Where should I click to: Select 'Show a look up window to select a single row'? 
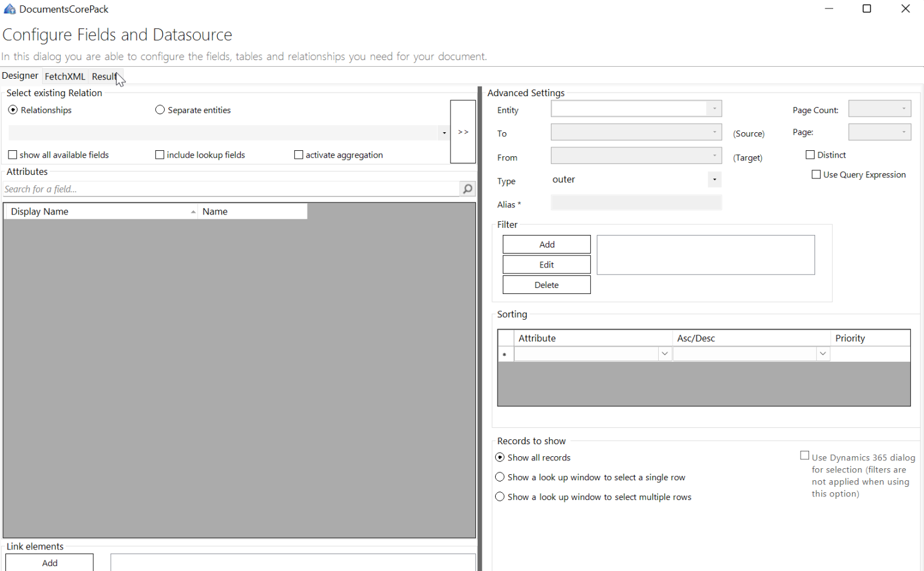point(500,477)
